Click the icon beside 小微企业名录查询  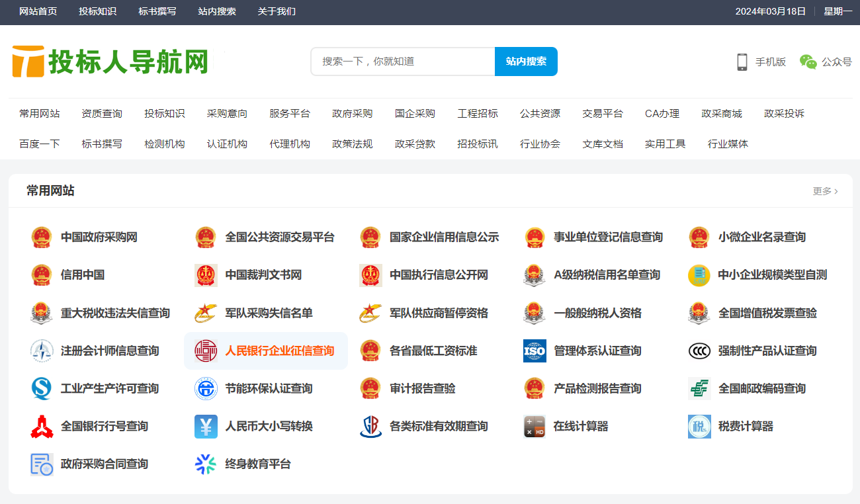click(x=699, y=237)
